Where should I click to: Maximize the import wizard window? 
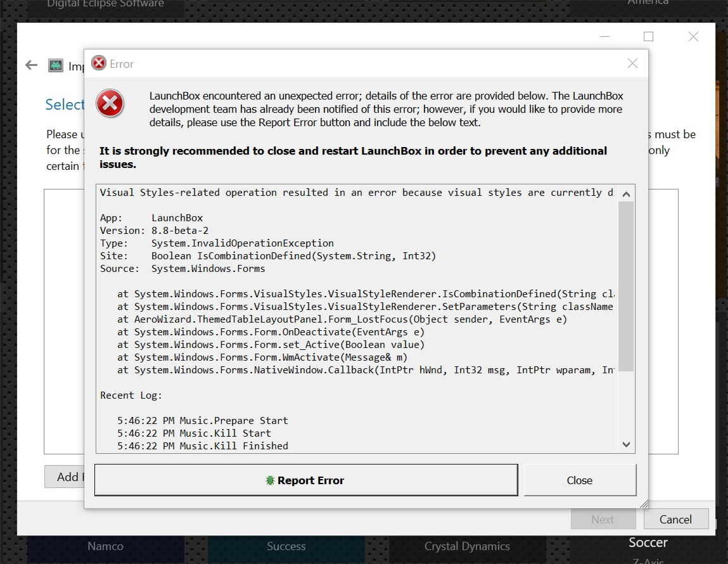648,37
